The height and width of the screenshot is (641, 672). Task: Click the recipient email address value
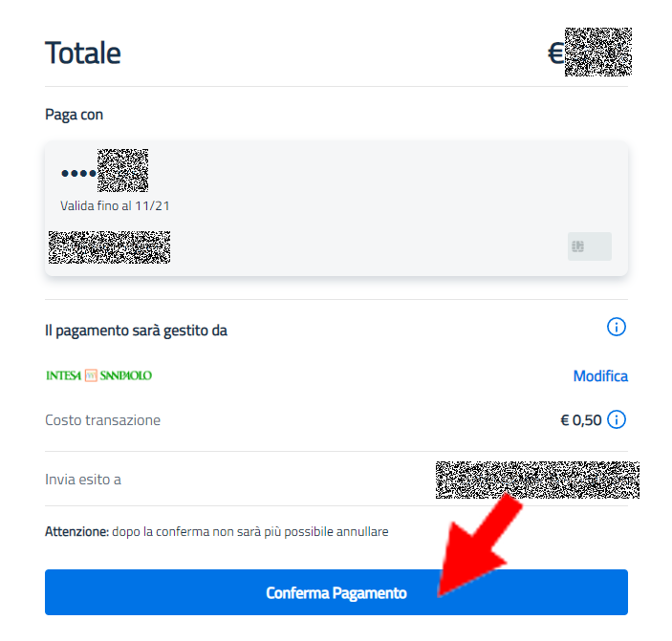tap(536, 480)
